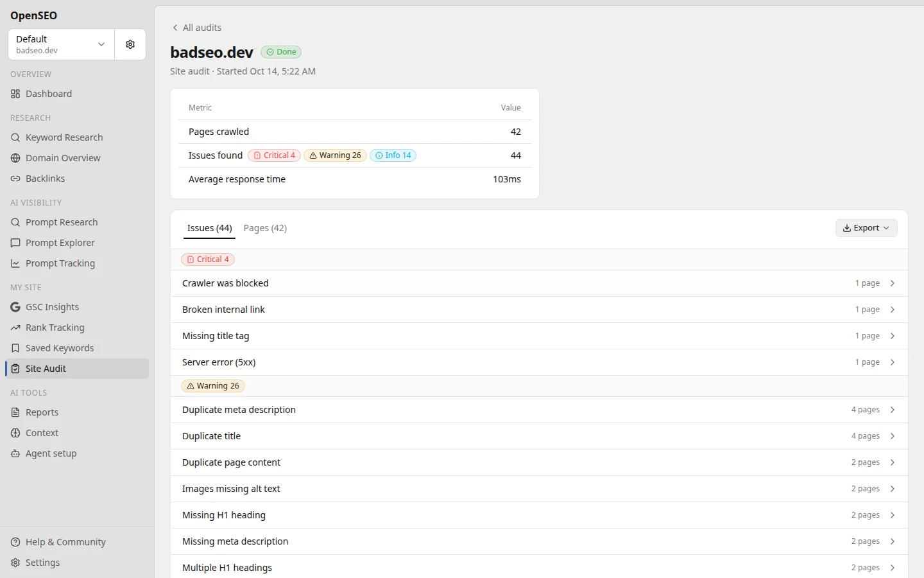
Task: Expand the Crawler was blocked issue chevron
Action: coord(893,283)
